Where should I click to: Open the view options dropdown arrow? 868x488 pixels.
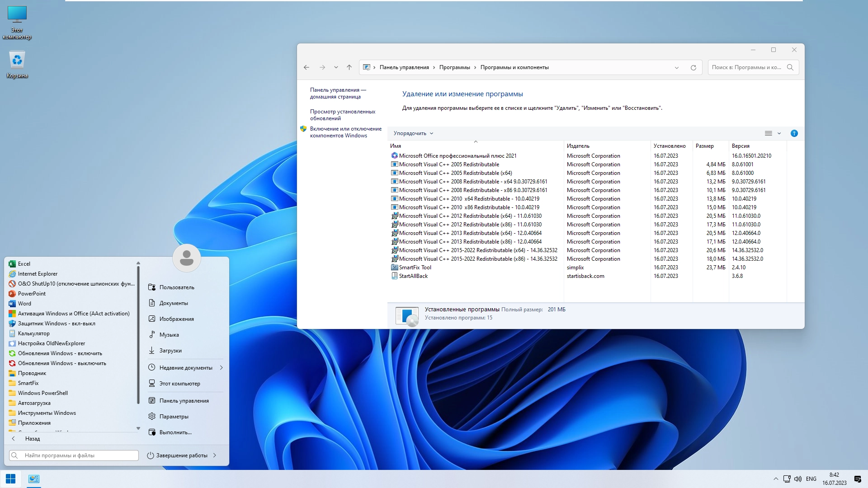coord(779,133)
